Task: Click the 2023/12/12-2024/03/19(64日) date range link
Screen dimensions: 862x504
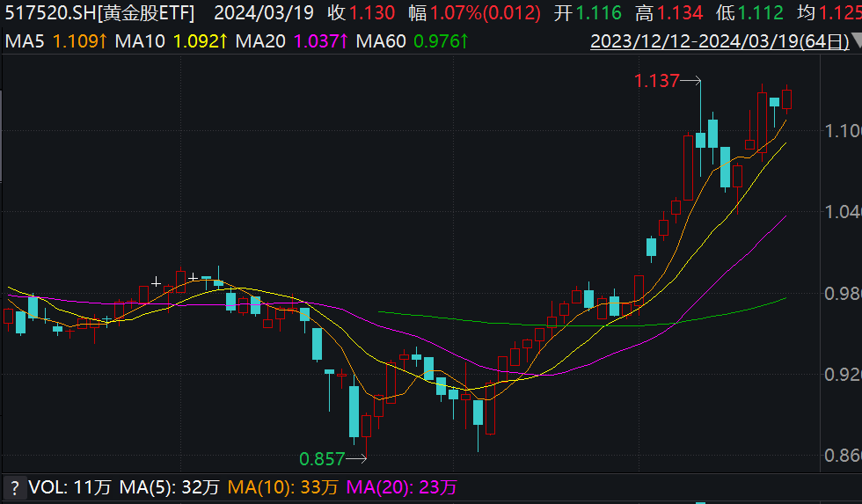Action: pos(720,41)
